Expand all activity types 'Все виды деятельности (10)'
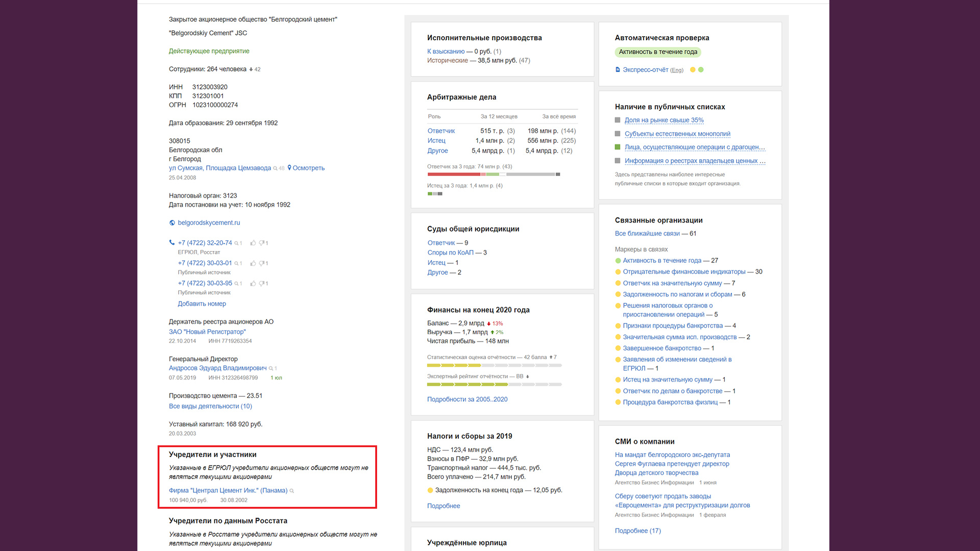 pos(210,406)
